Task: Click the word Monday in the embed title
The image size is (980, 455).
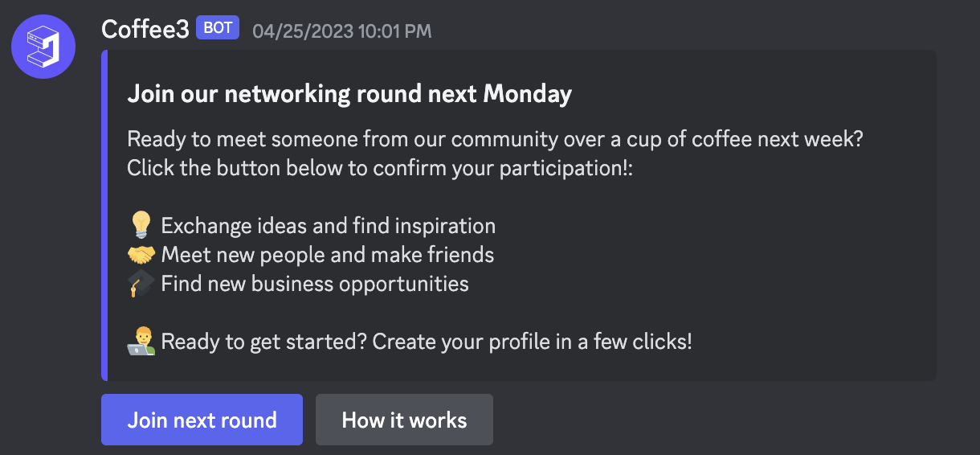Action: tap(527, 94)
